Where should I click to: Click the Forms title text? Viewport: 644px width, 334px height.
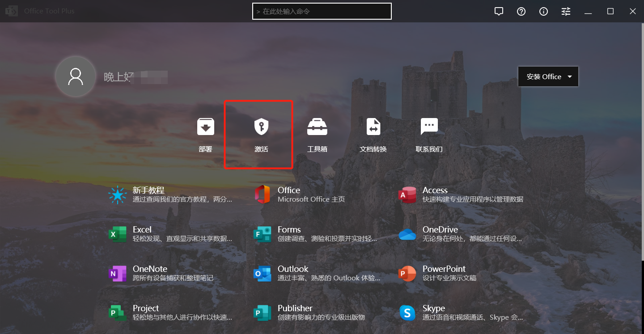(289, 229)
